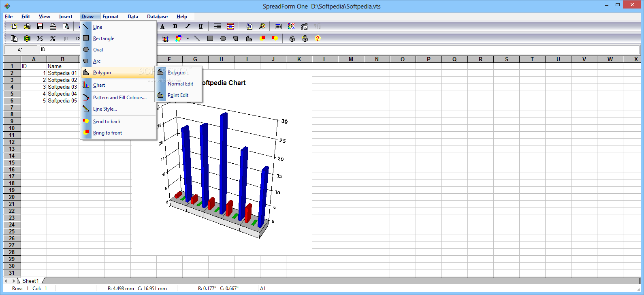Open the File menu
The image size is (644, 295).
[9, 17]
